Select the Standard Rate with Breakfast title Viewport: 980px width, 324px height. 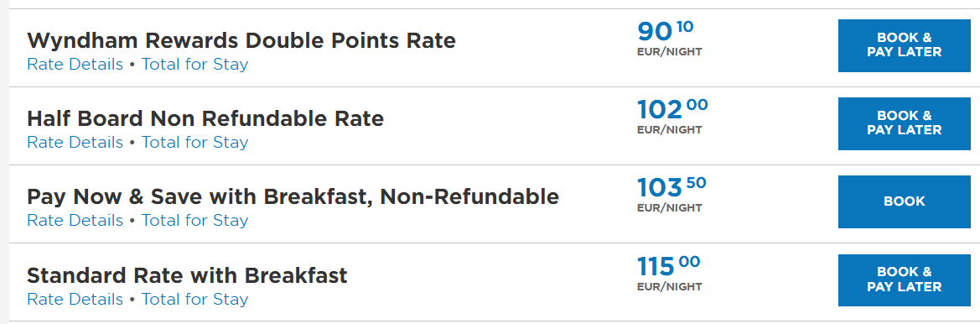187,275
